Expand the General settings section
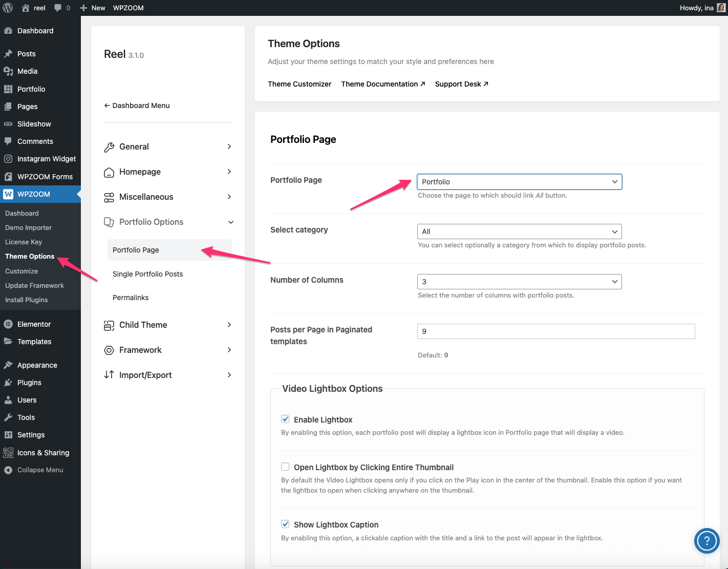 [x=167, y=146]
